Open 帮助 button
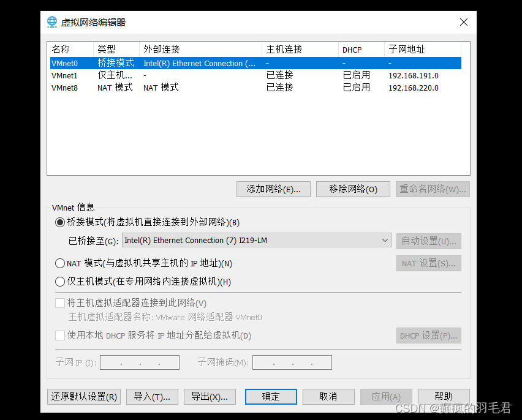The width and height of the screenshot is (522, 420). pyautogui.click(x=444, y=397)
